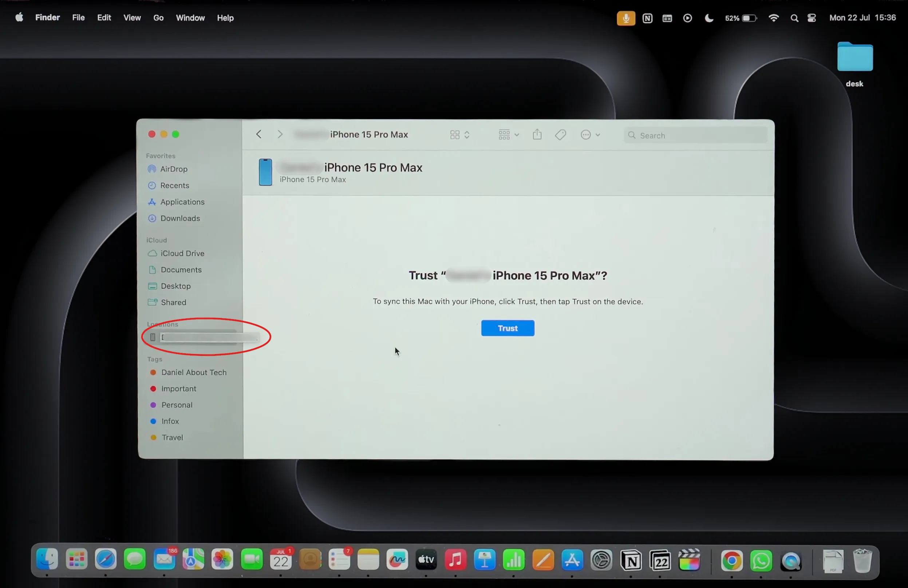Open iCloud Drive from the sidebar
The height and width of the screenshot is (588, 908).
click(x=182, y=253)
